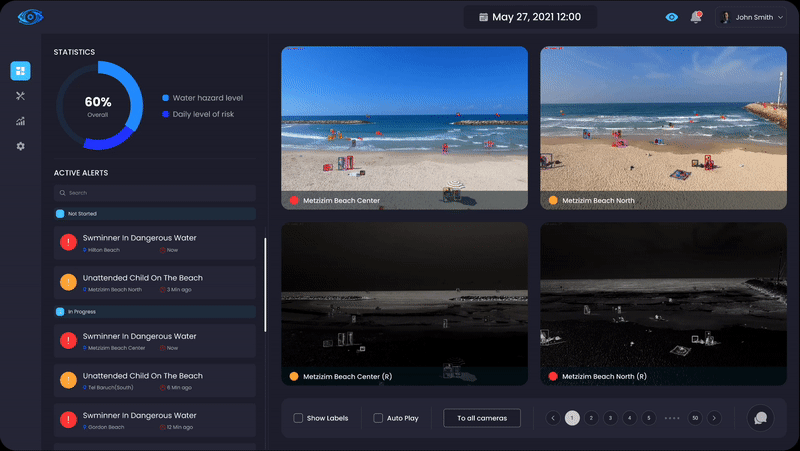
Task: Open the Unattended Child alert from 3 min ago
Action: [x=155, y=283]
